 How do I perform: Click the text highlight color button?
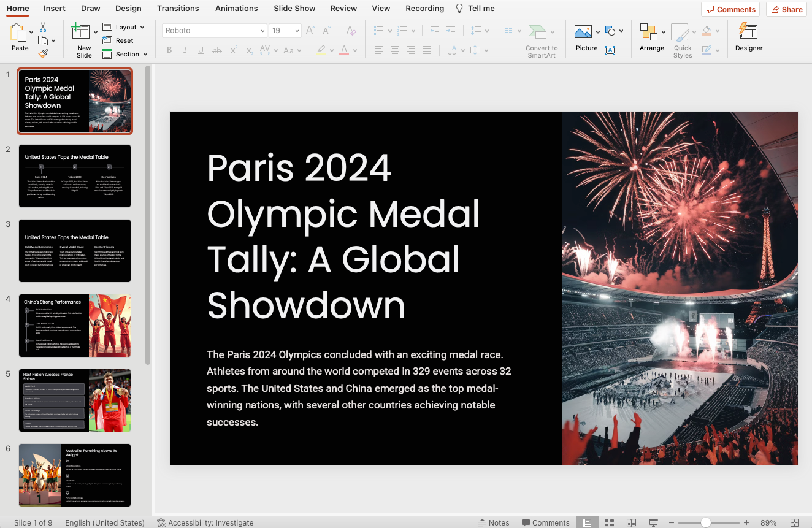321,50
